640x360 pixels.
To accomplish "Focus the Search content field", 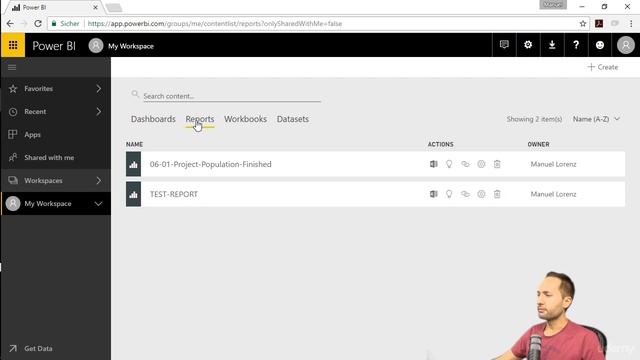I will (x=231, y=96).
